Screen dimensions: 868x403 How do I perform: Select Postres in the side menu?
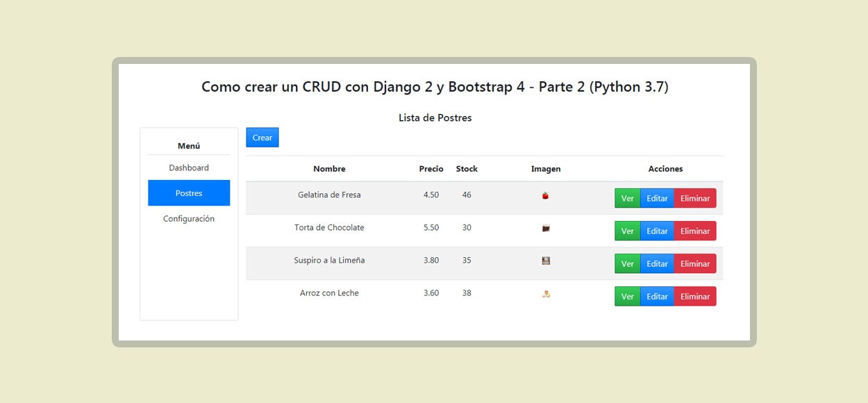tap(189, 193)
